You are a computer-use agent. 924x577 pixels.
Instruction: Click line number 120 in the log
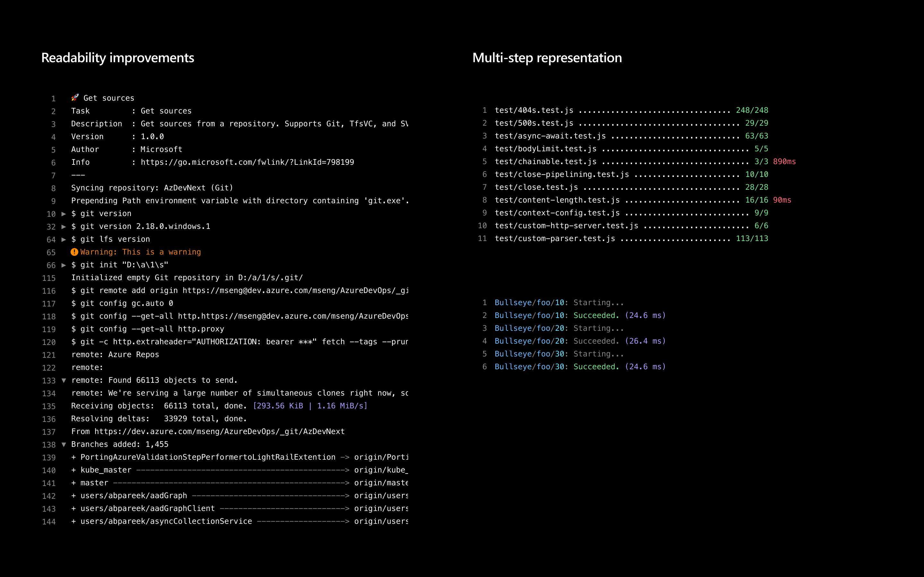[x=49, y=342]
